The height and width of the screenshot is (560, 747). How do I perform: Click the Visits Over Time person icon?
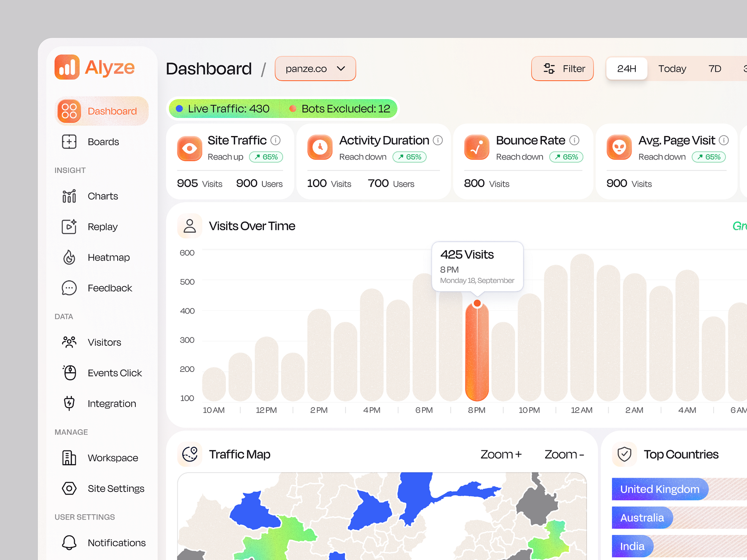tap(190, 226)
